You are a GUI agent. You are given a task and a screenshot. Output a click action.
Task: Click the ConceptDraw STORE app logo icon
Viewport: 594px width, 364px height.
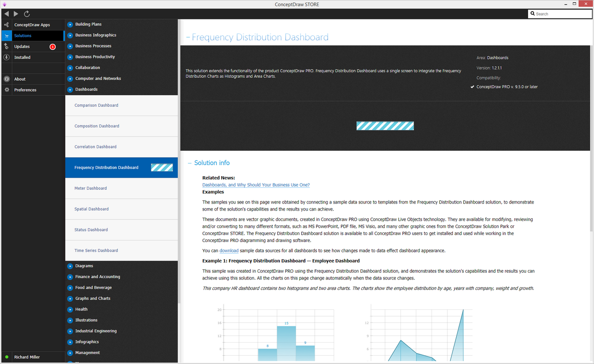click(4, 4)
